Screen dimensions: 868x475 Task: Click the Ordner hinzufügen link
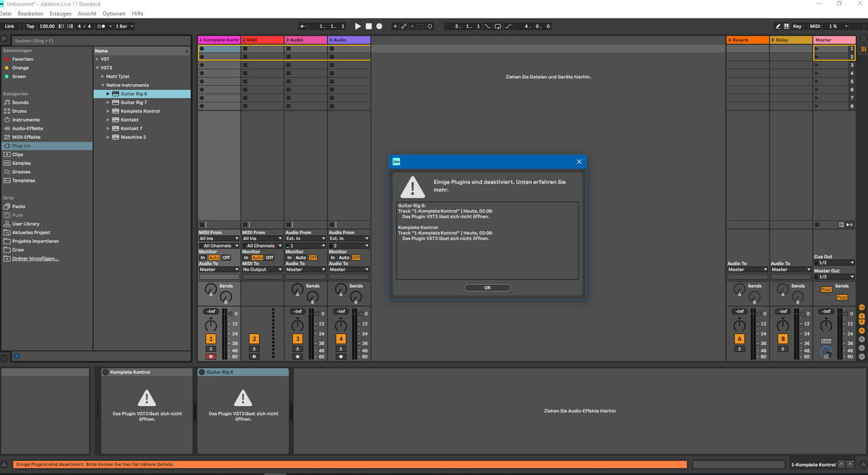[x=35, y=258]
